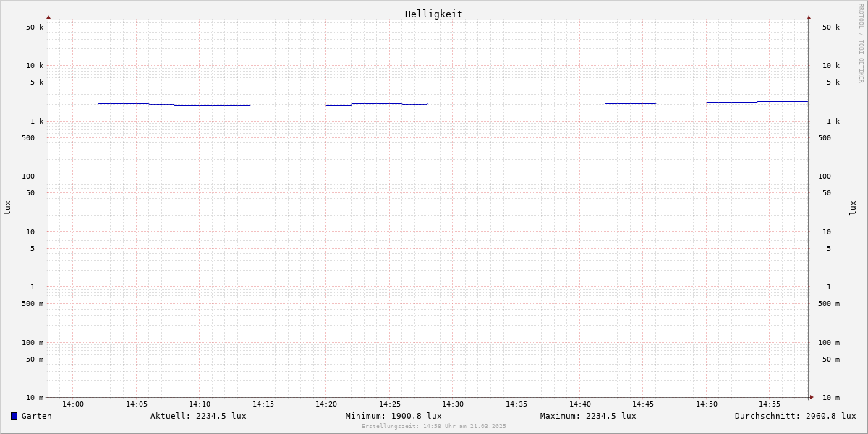
Task: Click the left axis 50 k label
Action: click(35, 27)
